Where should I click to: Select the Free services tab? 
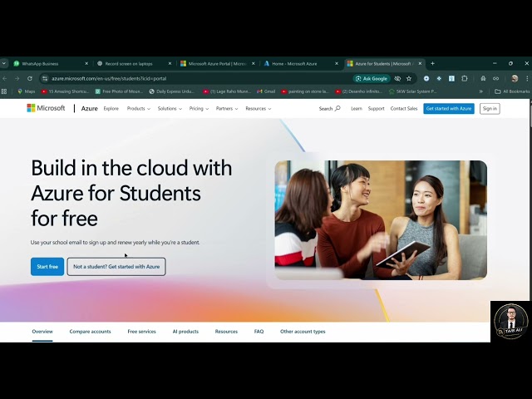click(141, 332)
